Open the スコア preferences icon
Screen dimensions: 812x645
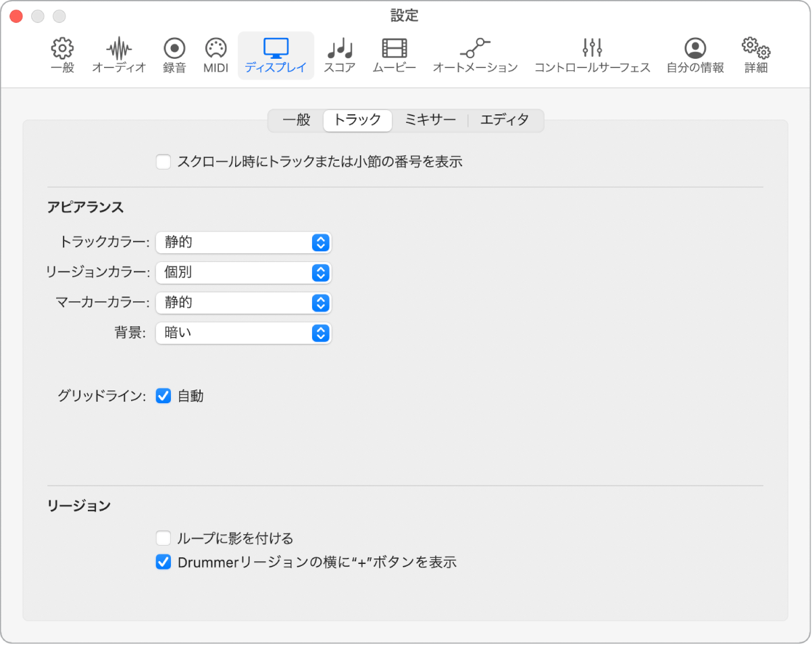click(x=339, y=54)
